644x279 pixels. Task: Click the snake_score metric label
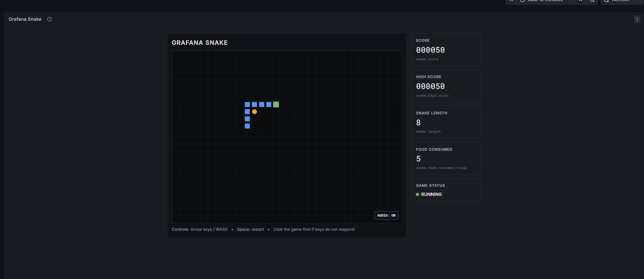427,59
